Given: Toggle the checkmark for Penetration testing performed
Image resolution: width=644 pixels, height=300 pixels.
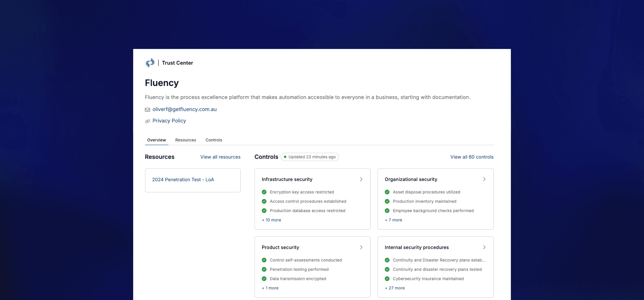Looking at the screenshot, I should point(264,269).
